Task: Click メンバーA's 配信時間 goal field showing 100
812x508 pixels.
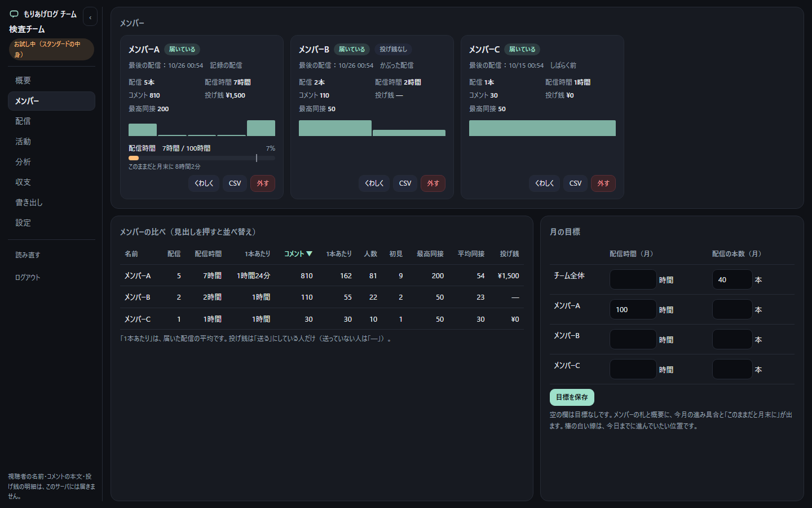Action: pos(633,309)
